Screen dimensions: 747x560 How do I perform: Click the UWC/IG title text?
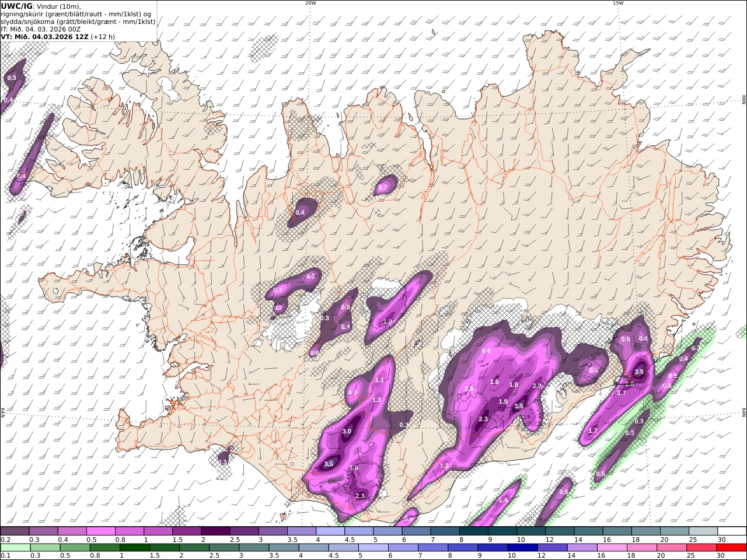pos(17,6)
